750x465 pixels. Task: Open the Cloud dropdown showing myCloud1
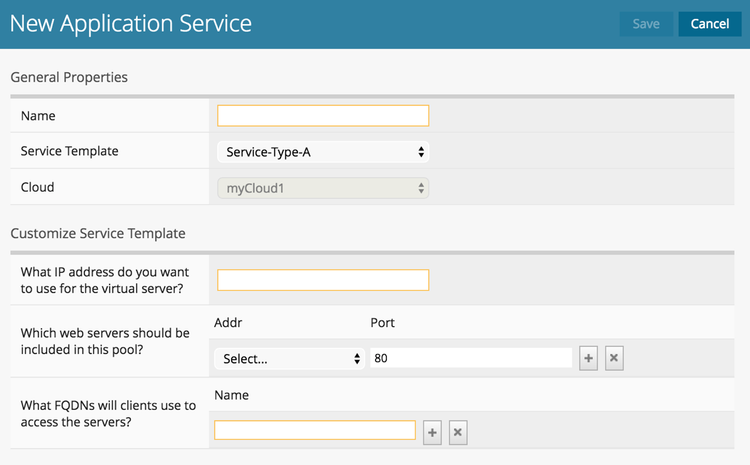point(323,188)
